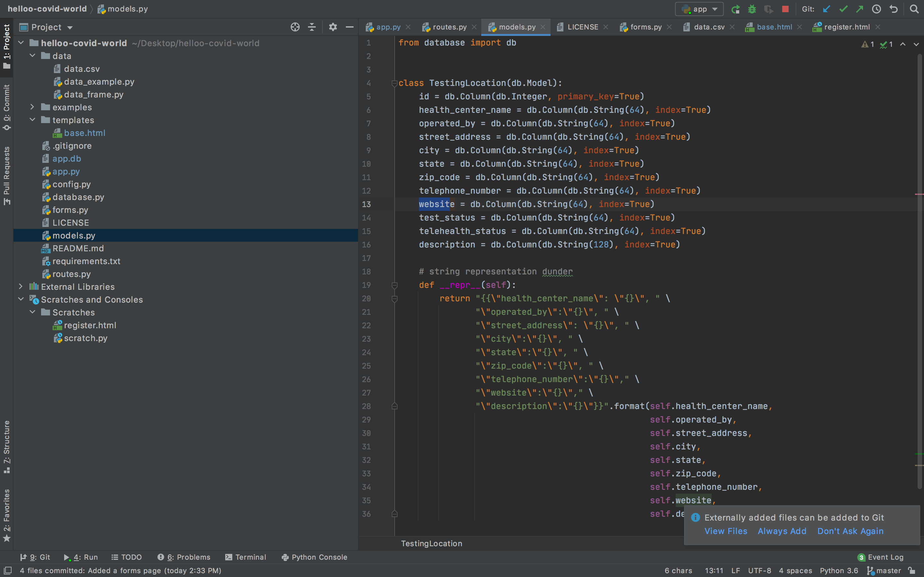Open Git history clock icon
Viewport: 924px width, 577px height.
pyautogui.click(x=876, y=9)
